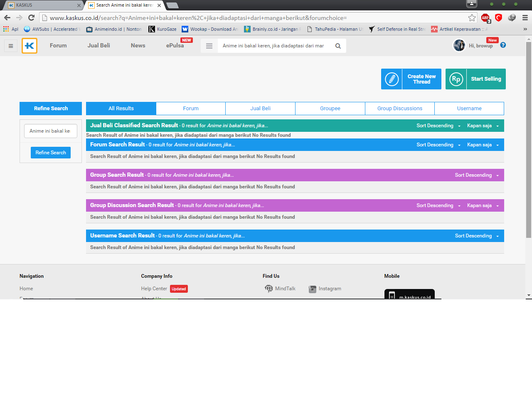The width and height of the screenshot is (532, 415).
Task: Open News in top navigation
Action: (x=138, y=46)
